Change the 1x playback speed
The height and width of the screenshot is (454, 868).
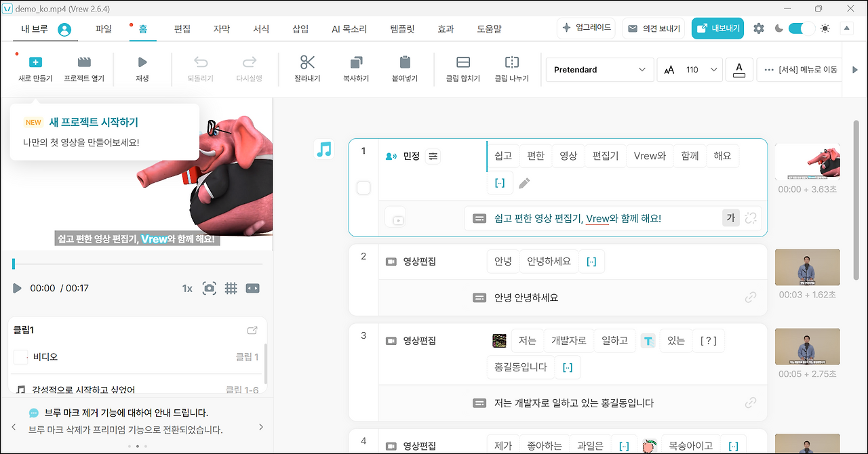[187, 288]
